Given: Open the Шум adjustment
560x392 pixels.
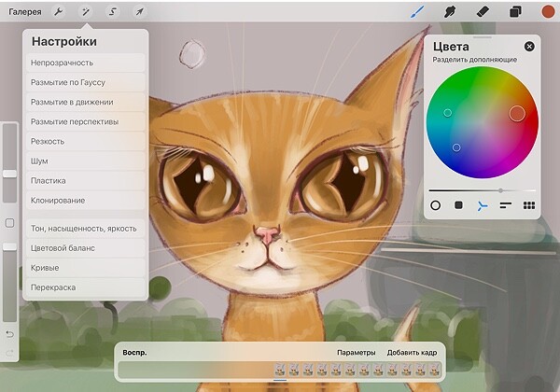Looking at the screenshot, I should point(85,161).
